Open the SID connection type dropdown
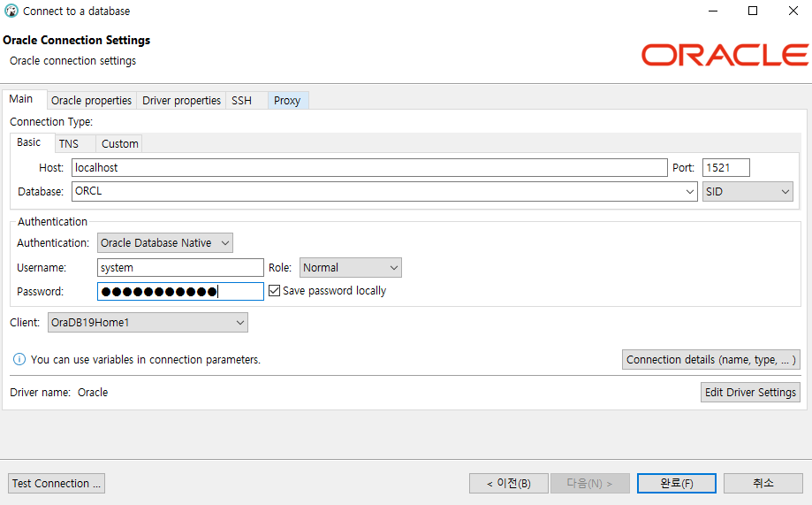 pyautogui.click(x=747, y=191)
